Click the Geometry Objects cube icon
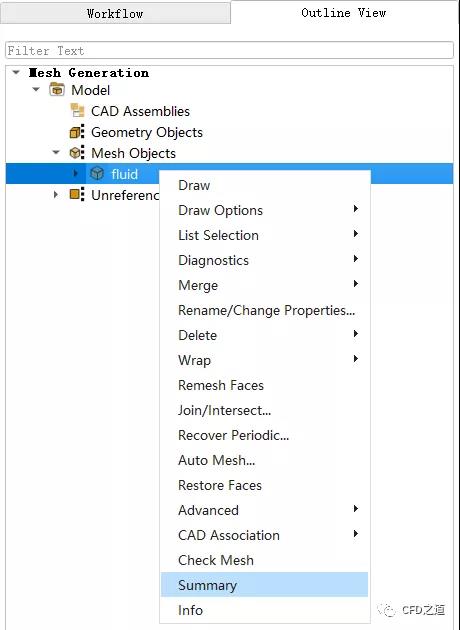This screenshot has width=460, height=630. (x=77, y=132)
